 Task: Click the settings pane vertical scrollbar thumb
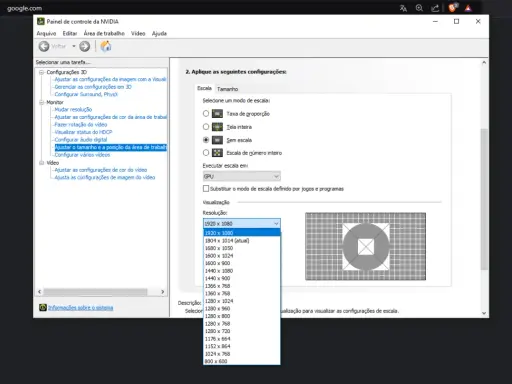click(484, 199)
